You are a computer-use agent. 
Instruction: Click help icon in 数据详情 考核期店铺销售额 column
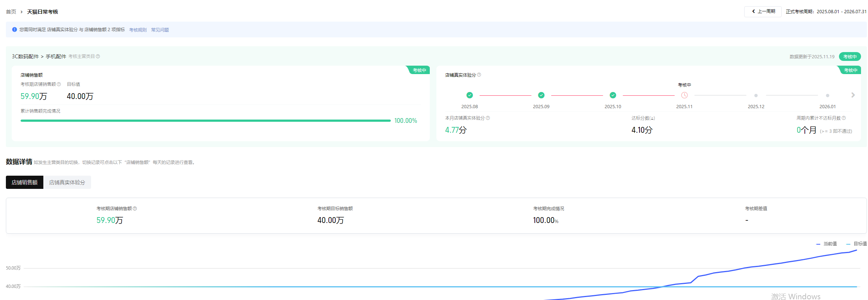(x=135, y=208)
